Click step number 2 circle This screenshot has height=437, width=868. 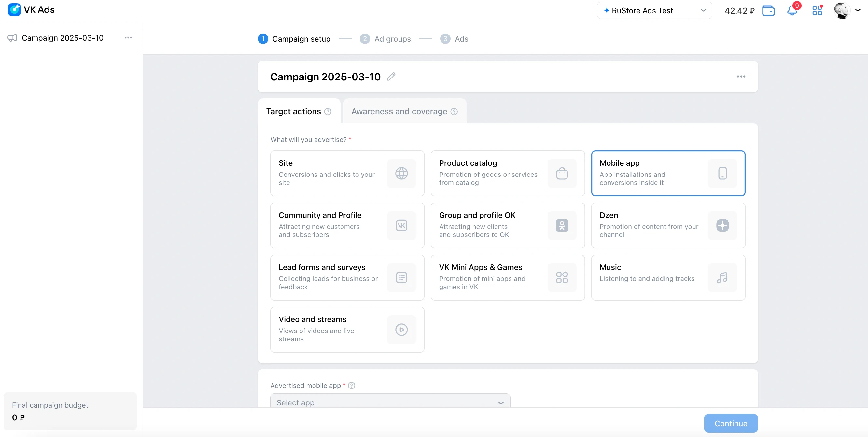pyautogui.click(x=365, y=39)
